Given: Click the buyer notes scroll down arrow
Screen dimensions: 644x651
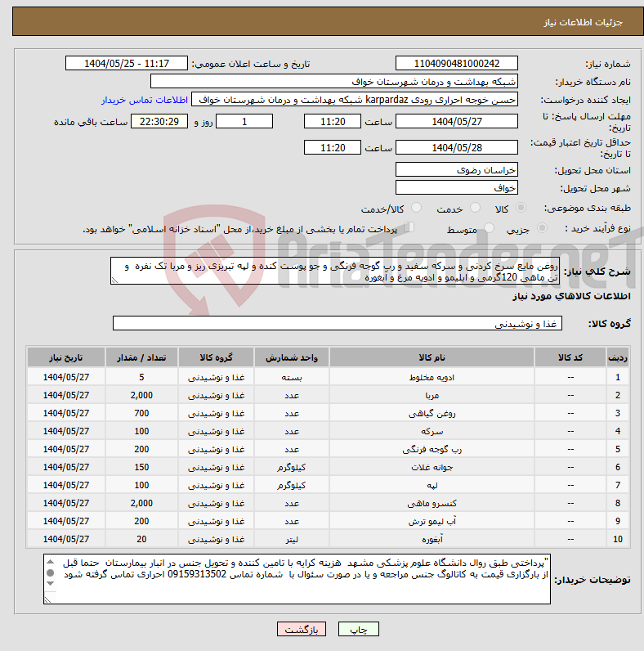Looking at the screenshot, I should pos(50,584).
